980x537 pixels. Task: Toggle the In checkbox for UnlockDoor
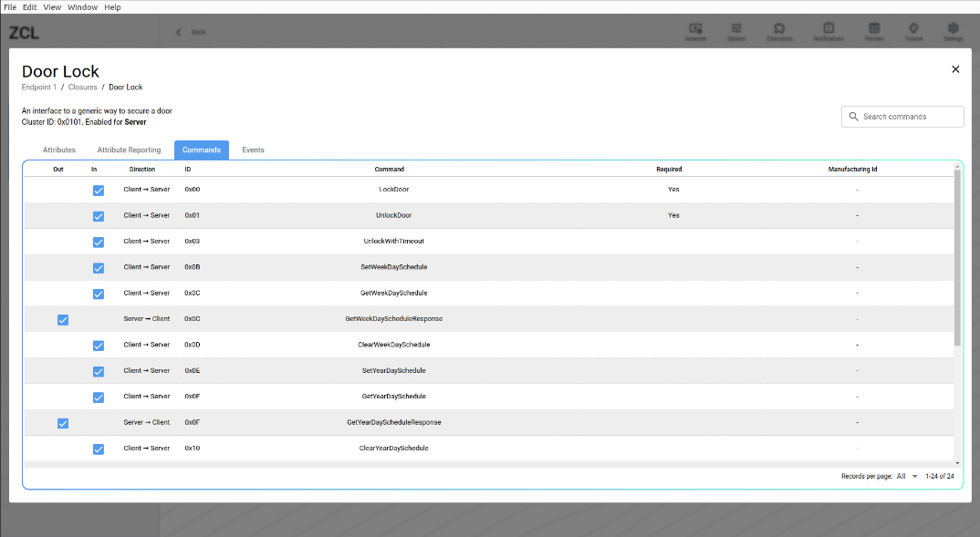[98, 216]
